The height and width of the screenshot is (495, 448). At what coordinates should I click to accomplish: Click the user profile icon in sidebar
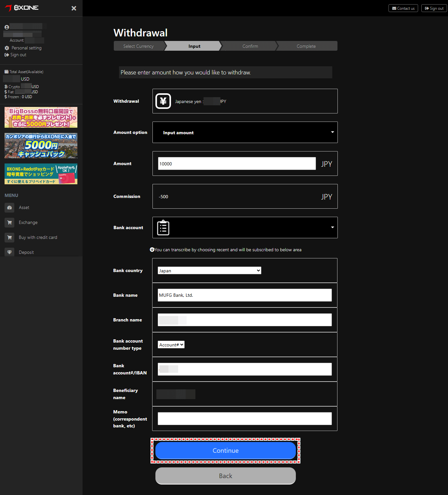tap(7, 27)
